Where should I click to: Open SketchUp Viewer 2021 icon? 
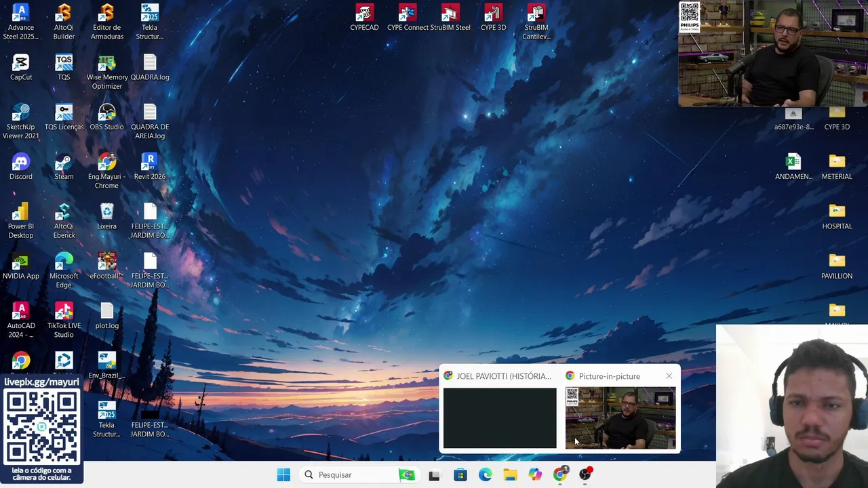pos(21,121)
